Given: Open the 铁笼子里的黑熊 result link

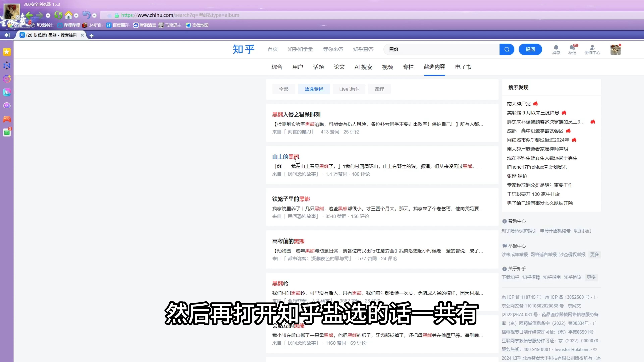Looking at the screenshot, I should point(291,199).
